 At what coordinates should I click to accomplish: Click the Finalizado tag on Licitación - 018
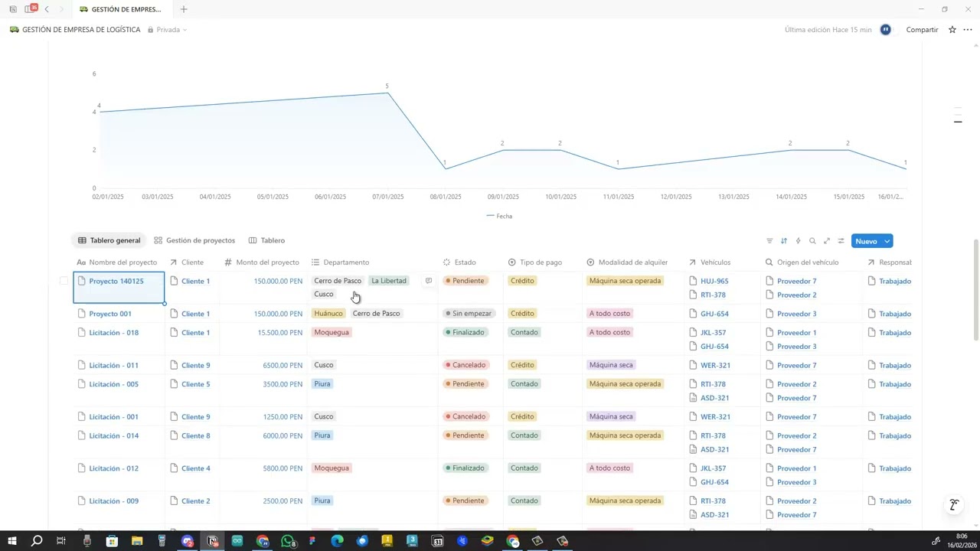(465, 332)
